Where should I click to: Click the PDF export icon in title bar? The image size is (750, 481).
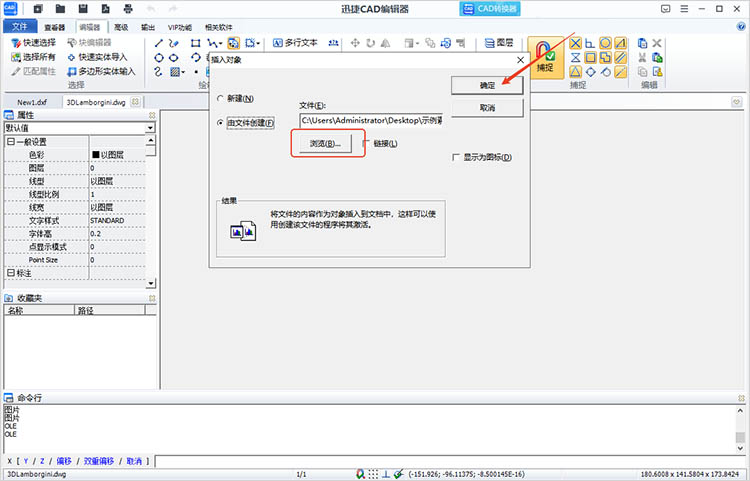[106, 9]
